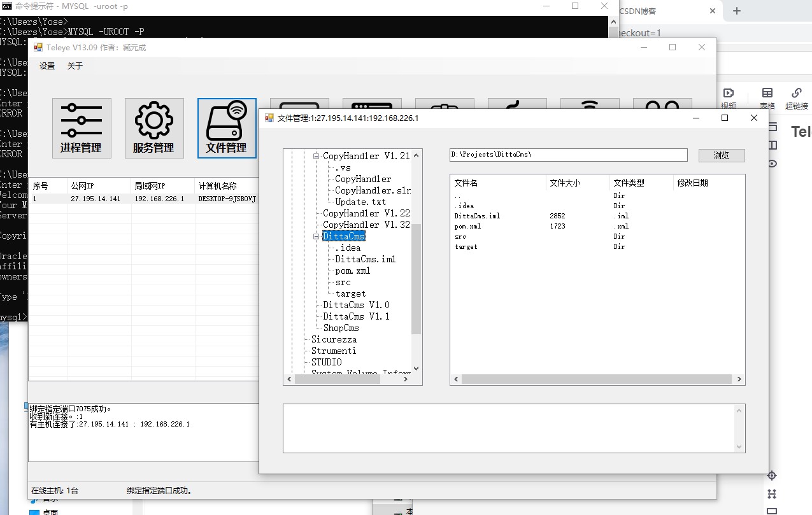The width and height of the screenshot is (812, 515).
Task: Click the 计算机名称 column header
Action: coord(226,186)
